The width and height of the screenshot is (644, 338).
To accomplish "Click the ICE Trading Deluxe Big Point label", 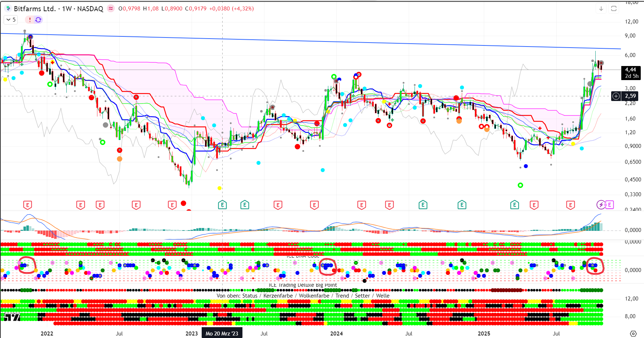I will (x=303, y=285).
